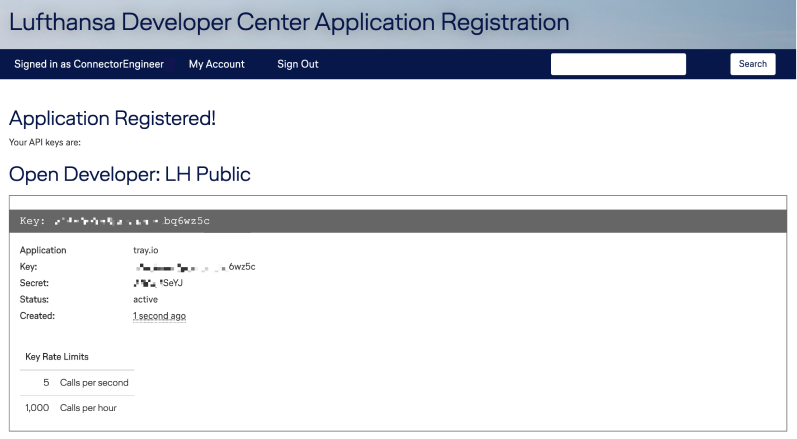Click the Lufthansa Developer Center page title
Image resolution: width=797 pixels, height=439 pixels.
[289, 22]
